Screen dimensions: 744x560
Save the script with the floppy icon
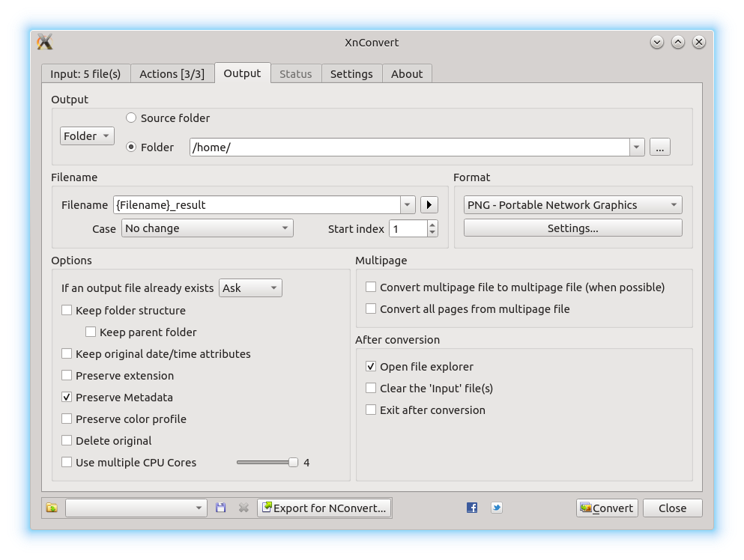(220, 508)
